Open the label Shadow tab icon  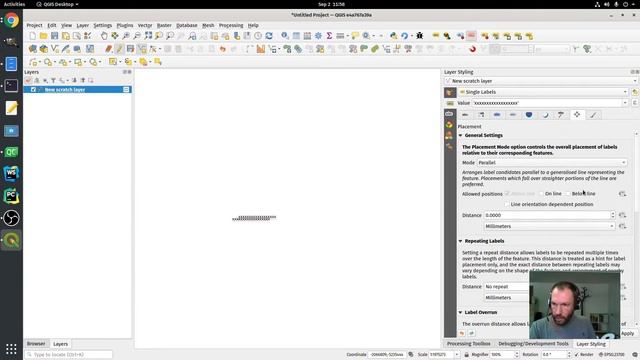545,115
